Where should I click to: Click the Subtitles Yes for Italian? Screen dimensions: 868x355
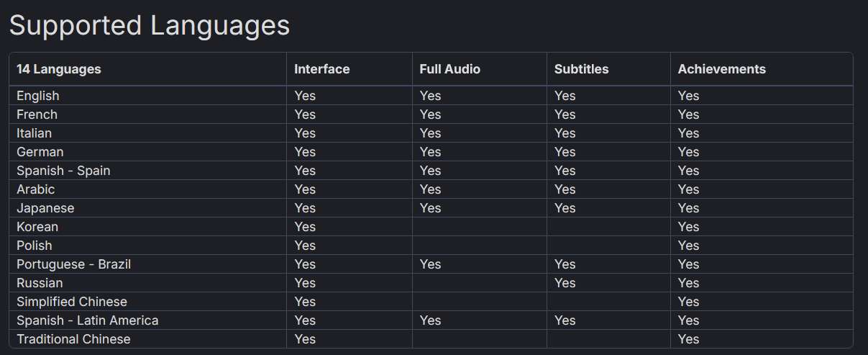565,133
